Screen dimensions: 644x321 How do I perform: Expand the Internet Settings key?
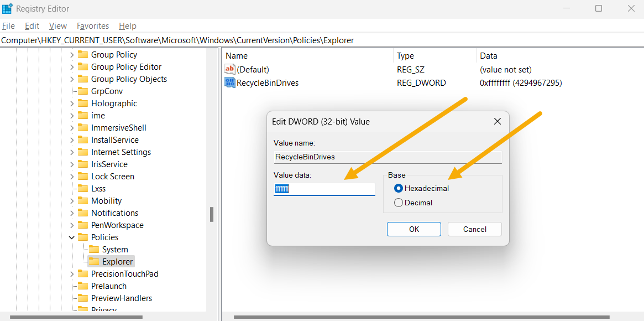click(71, 152)
